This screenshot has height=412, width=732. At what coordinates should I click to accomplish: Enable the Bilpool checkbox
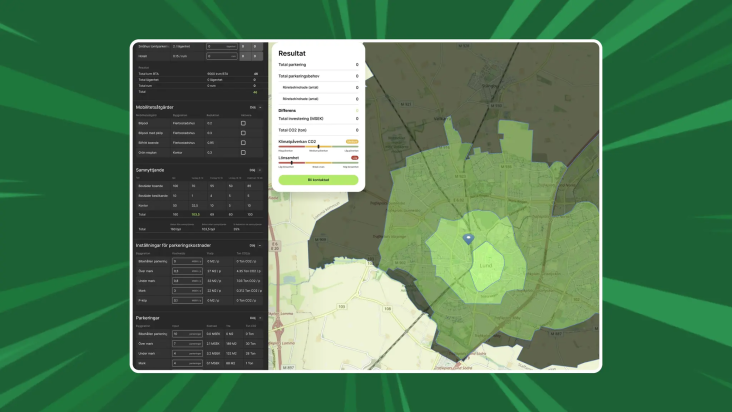pyautogui.click(x=243, y=123)
